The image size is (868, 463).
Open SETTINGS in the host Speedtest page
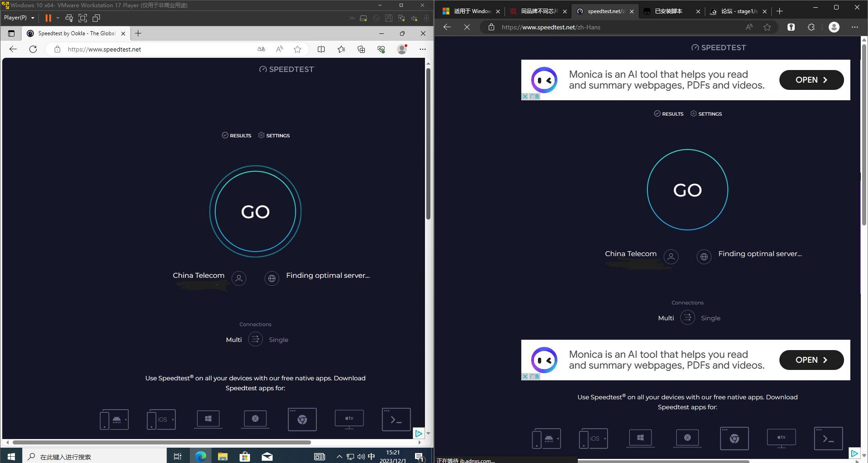point(706,114)
